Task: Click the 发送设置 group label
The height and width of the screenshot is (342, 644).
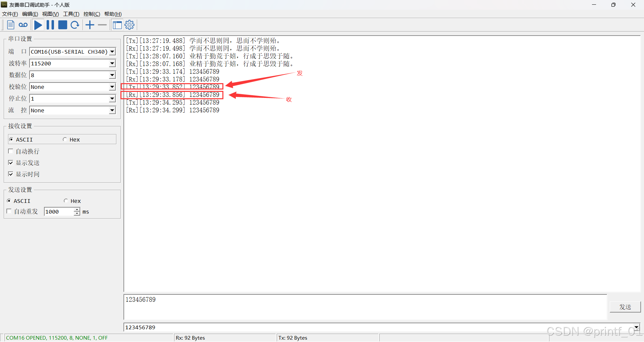Action: [20, 190]
